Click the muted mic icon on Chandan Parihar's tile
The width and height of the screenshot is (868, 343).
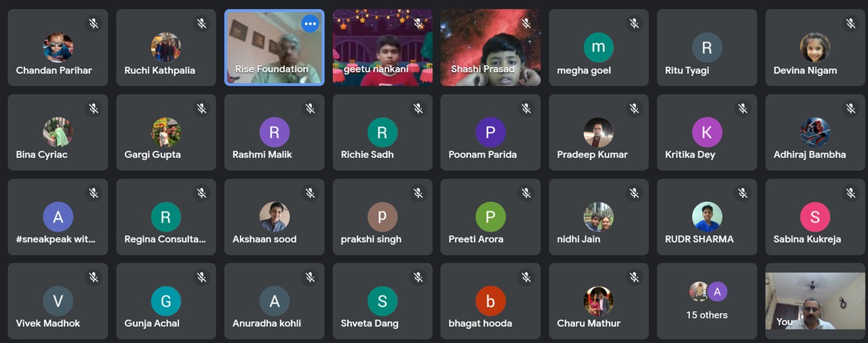94,24
